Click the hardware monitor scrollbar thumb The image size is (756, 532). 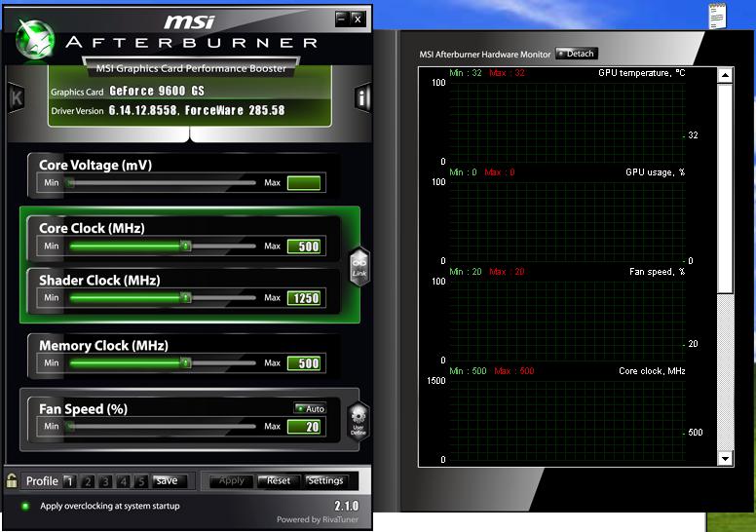725,188
